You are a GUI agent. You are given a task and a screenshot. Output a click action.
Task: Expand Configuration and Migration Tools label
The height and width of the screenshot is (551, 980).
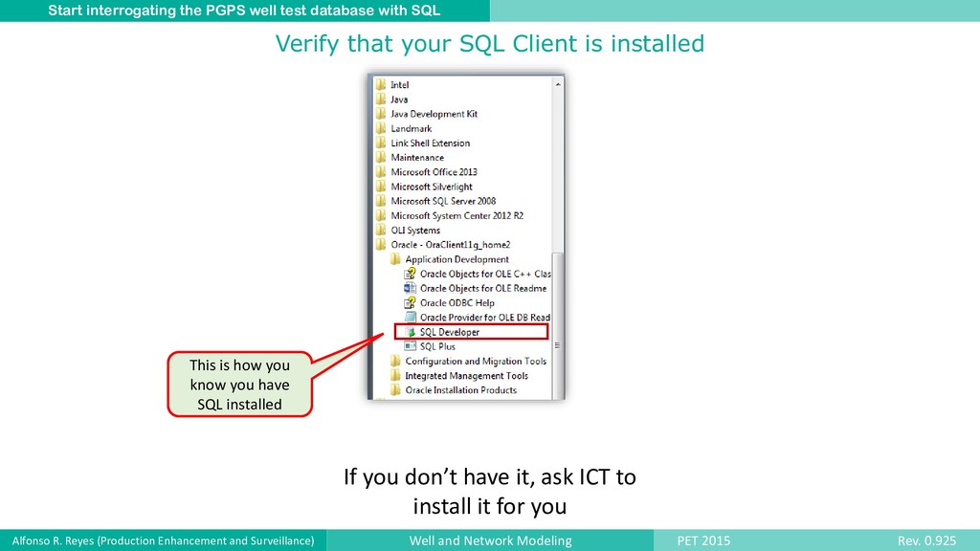point(476,361)
